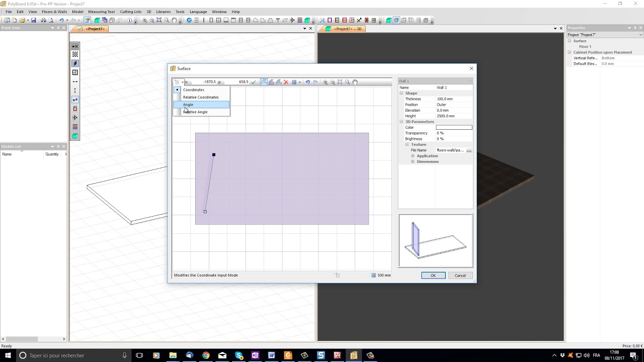The image size is (644, 362).
Task: Open the Cutting Lists menu
Action: 131,12
